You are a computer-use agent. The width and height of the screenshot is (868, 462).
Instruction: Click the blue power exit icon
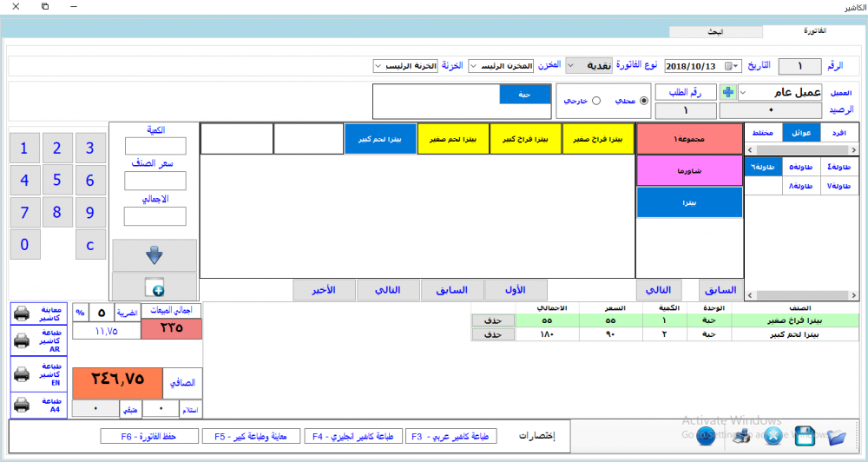coord(707,436)
